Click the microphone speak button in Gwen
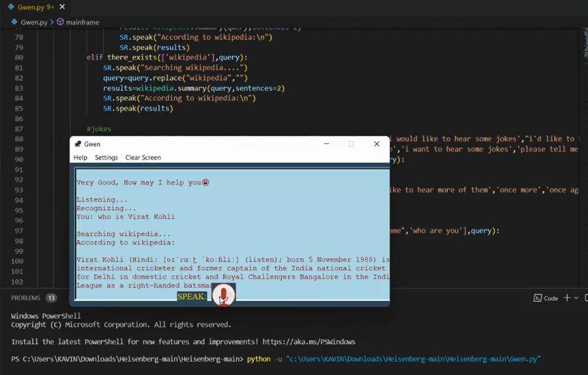The height and width of the screenshot is (375, 588). [x=224, y=295]
